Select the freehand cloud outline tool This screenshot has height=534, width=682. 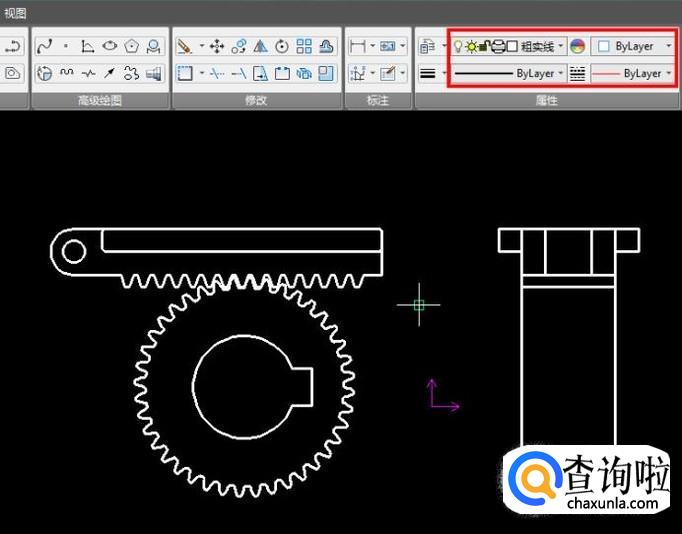click(131, 73)
